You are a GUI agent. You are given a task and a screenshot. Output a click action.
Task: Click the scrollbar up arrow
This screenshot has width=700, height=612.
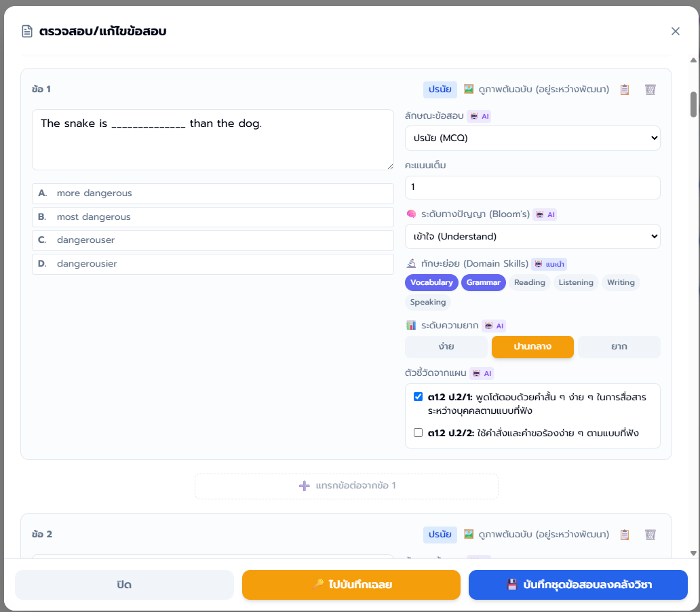[693, 60]
